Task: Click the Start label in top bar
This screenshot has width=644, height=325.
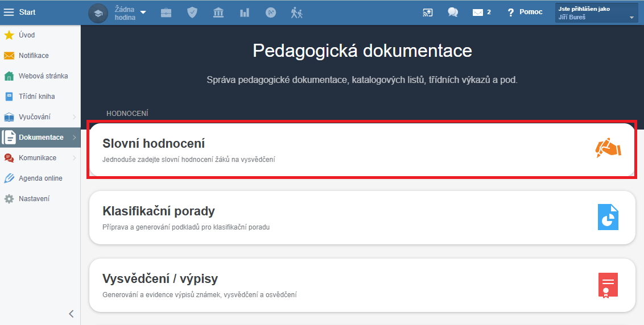Action: pyautogui.click(x=27, y=13)
